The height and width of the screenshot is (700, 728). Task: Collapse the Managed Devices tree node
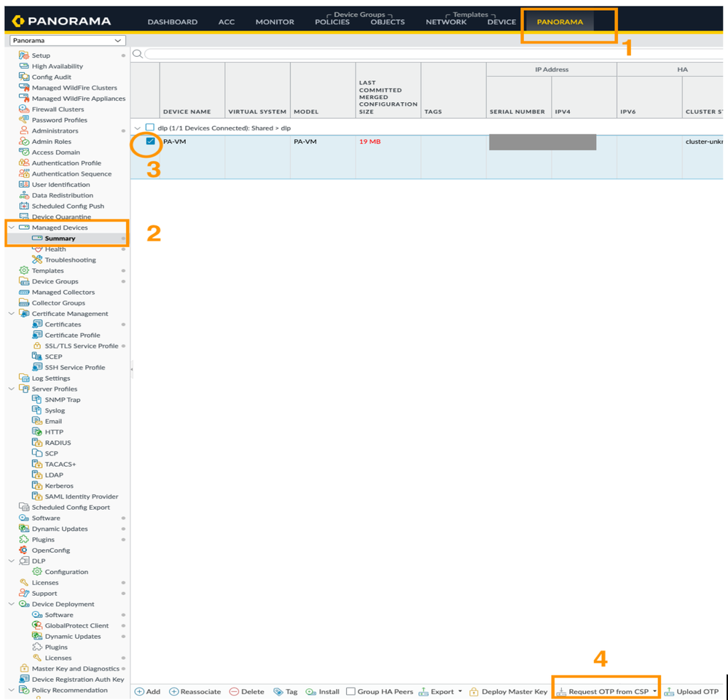[x=12, y=227]
